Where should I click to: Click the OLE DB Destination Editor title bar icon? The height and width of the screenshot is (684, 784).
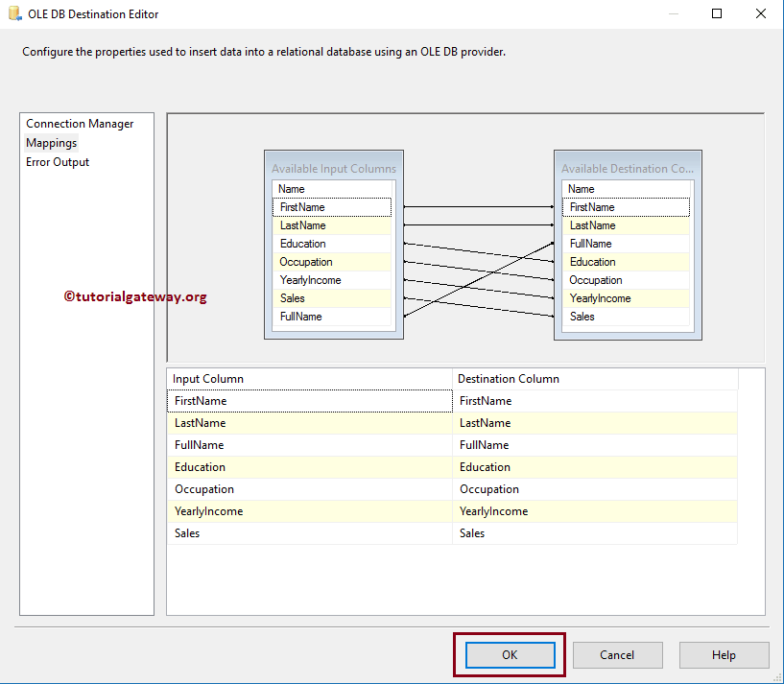pos(12,13)
